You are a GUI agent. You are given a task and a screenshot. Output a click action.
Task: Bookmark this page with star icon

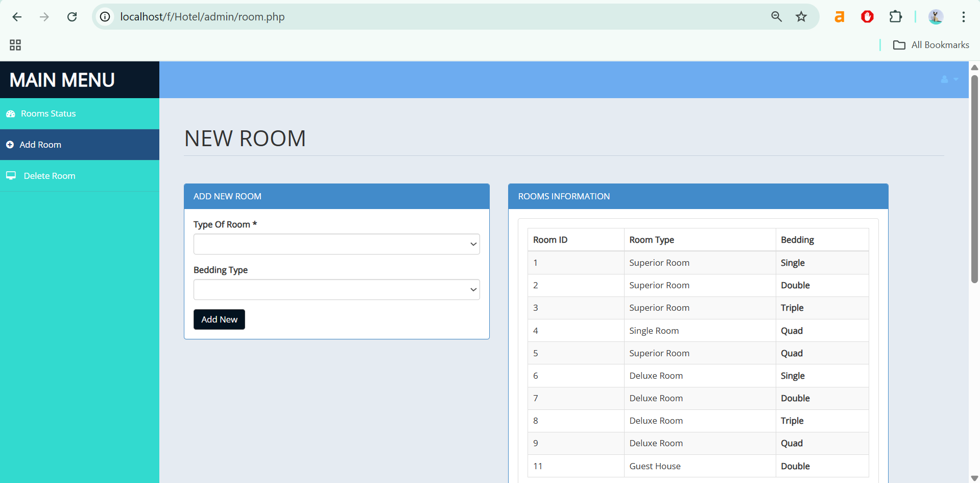pos(801,17)
